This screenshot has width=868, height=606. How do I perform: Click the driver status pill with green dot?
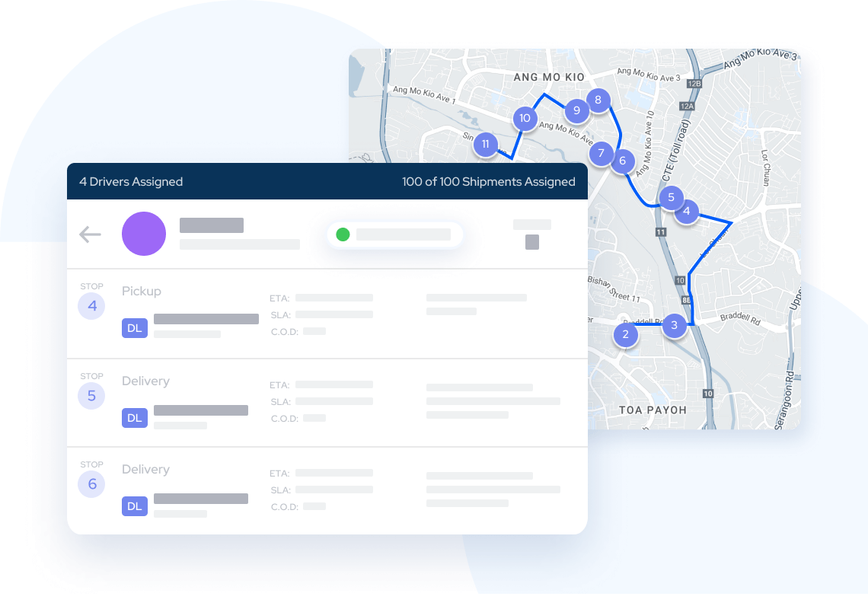tap(395, 234)
